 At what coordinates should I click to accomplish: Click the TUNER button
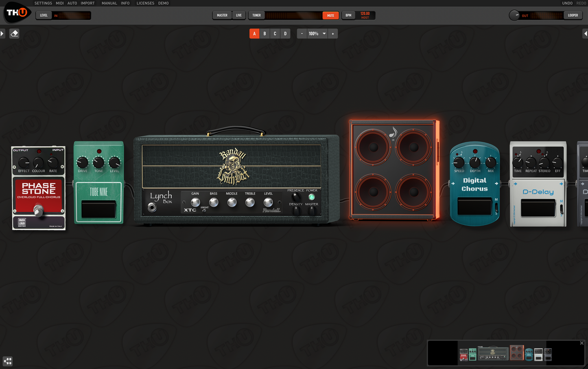256,15
